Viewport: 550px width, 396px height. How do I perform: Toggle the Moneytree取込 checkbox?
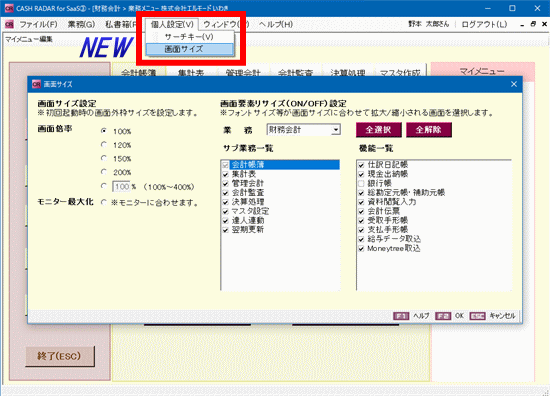coord(361,248)
